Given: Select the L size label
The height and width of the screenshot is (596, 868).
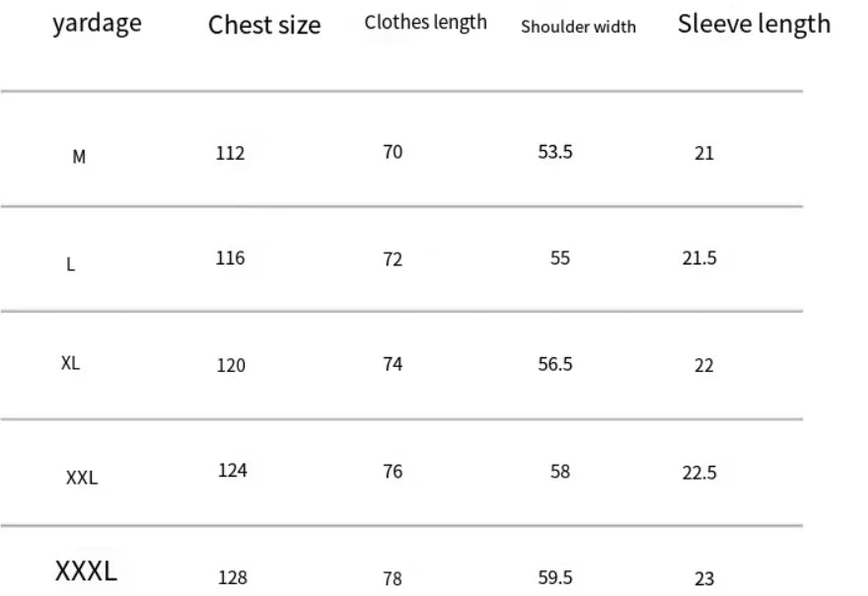Looking at the screenshot, I should pyautogui.click(x=70, y=264).
